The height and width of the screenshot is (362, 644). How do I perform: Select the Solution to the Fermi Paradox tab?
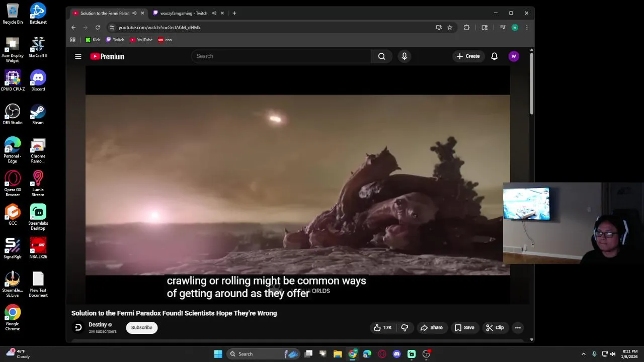[105, 13]
